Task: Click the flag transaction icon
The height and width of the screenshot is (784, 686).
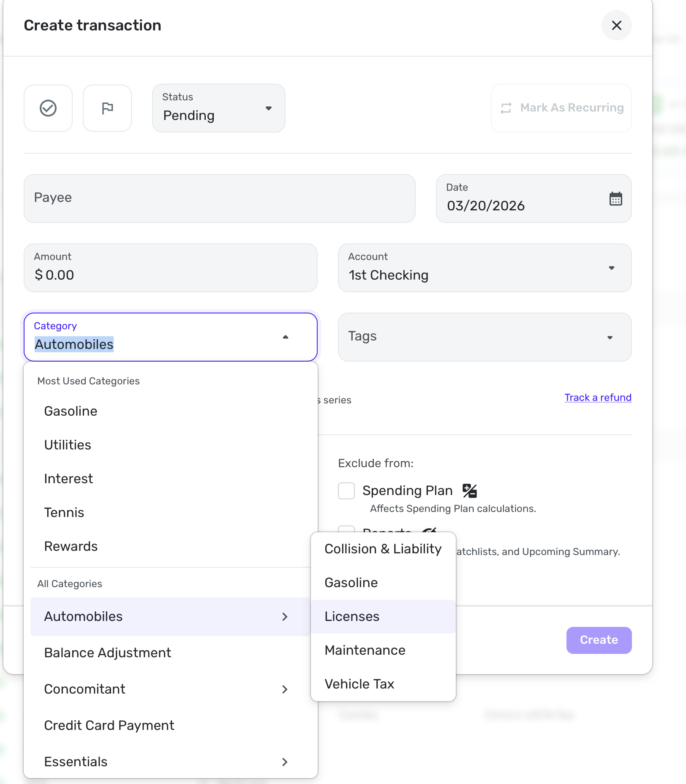Action: click(x=107, y=108)
